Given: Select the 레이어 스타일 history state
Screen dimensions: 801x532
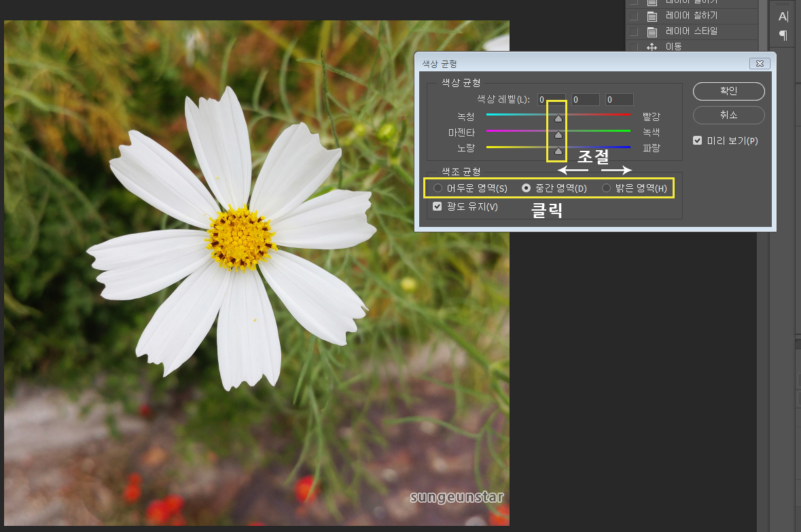Looking at the screenshot, I should [692, 32].
